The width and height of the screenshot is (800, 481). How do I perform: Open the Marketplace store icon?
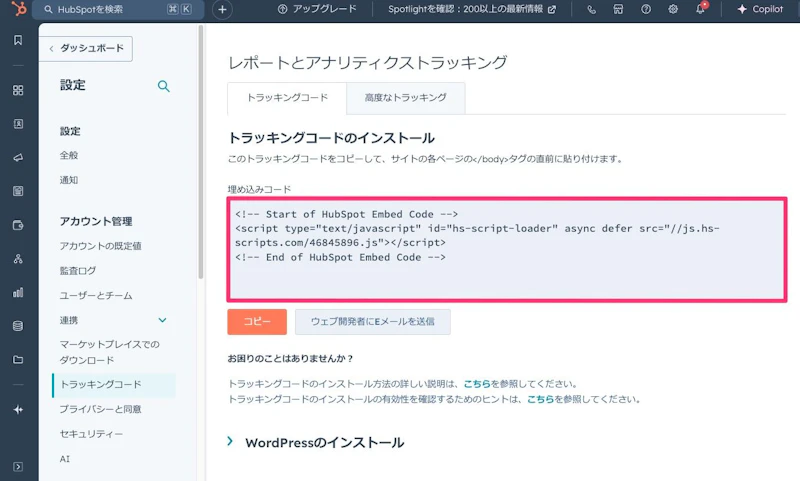point(618,9)
